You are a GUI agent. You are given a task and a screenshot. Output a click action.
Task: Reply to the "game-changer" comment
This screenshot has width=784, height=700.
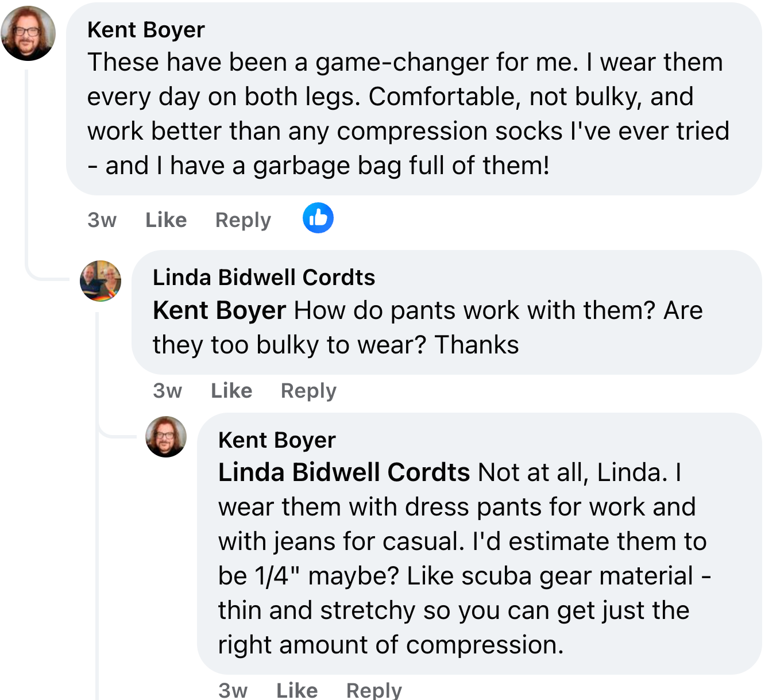(x=243, y=220)
